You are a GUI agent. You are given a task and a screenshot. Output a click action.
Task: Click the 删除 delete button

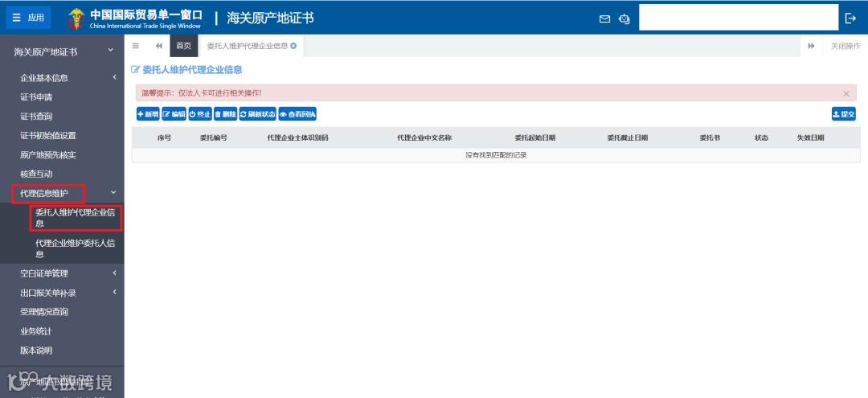226,114
